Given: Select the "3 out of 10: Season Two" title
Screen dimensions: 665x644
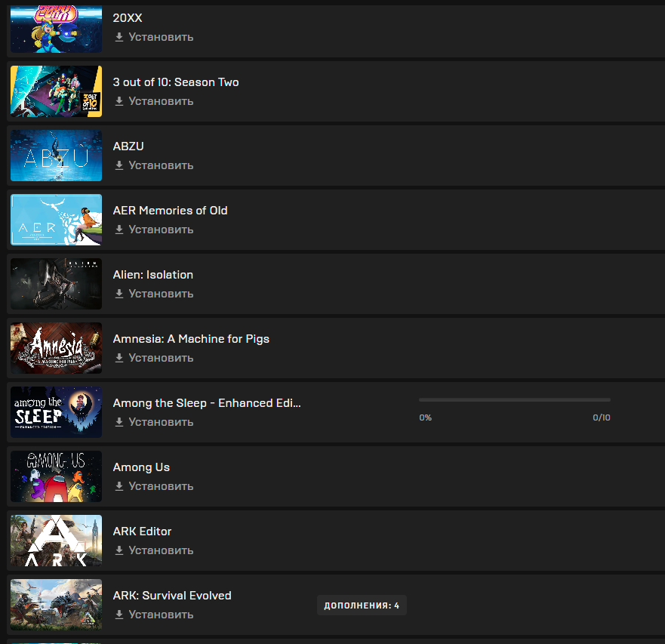Looking at the screenshot, I should click(x=176, y=82).
